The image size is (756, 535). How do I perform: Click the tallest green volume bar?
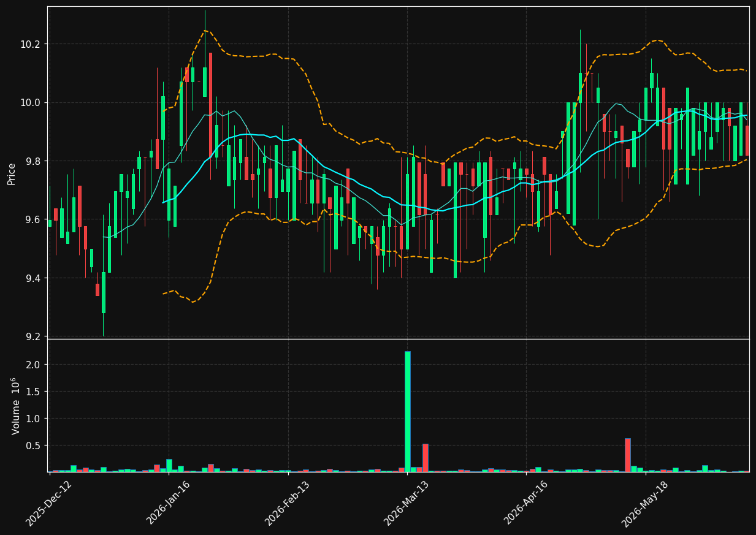pyautogui.click(x=408, y=411)
